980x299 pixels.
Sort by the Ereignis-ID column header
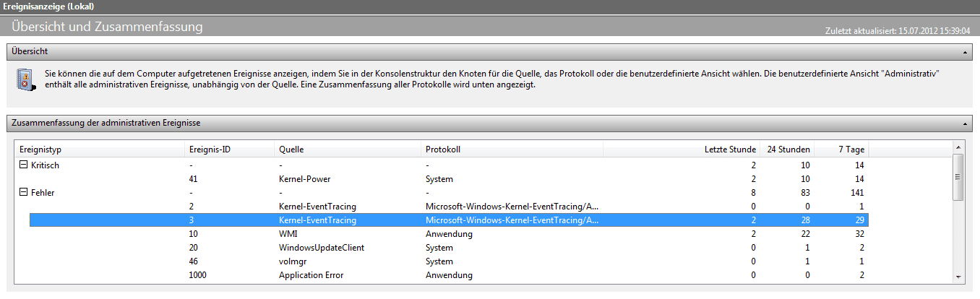click(228, 149)
